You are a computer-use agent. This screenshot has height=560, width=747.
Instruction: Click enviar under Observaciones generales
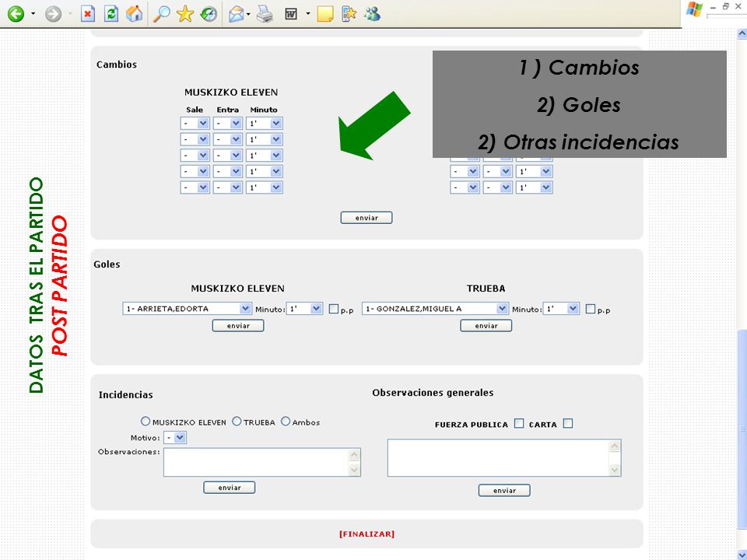point(504,491)
